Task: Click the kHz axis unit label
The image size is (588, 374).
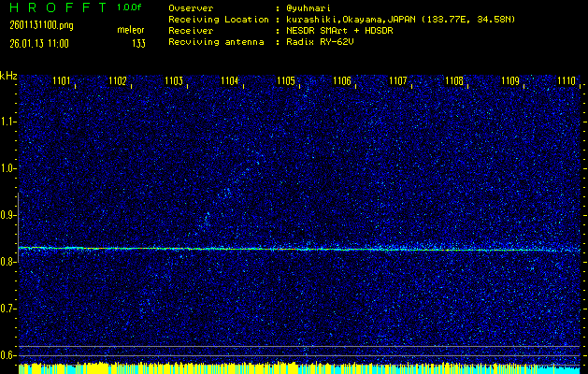Action: point(8,75)
